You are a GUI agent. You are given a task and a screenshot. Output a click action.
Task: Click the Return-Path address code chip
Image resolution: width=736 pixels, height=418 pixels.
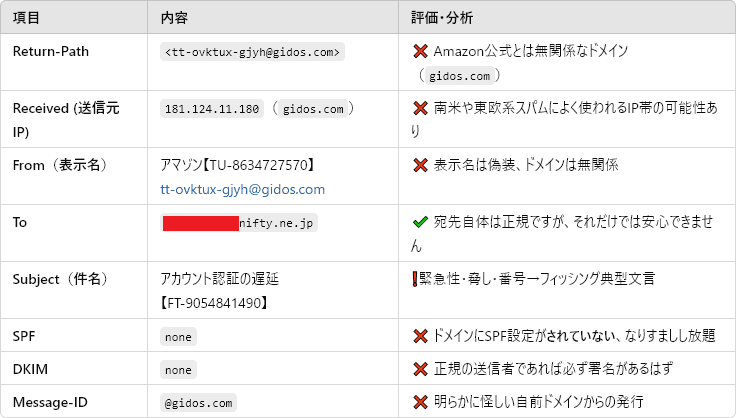click(x=253, y=52)
